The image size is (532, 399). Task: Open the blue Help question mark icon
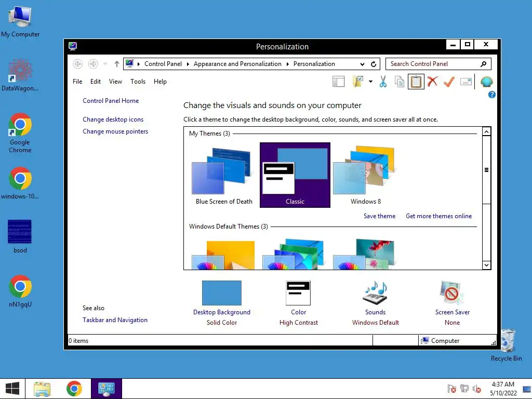click(x=491, y=95)
